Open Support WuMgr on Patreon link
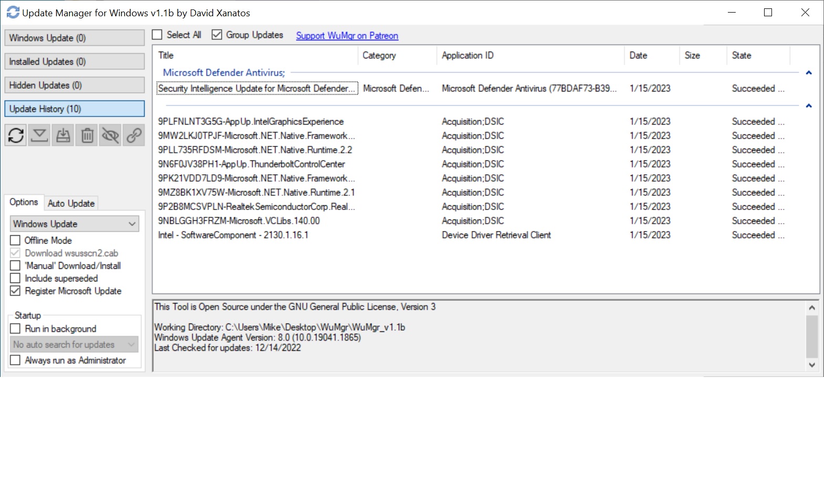 click(347, 36)
